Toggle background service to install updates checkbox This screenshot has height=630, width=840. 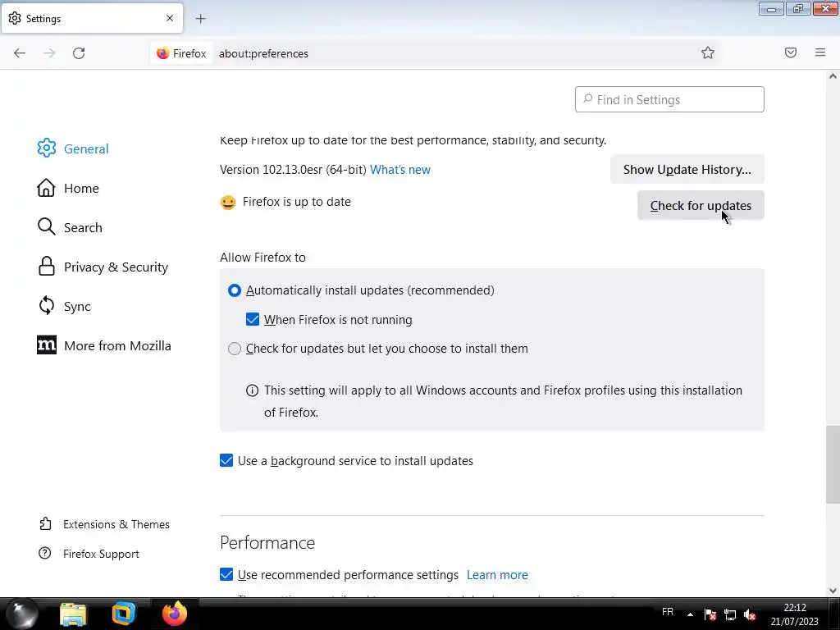click(x=226, y=461)
